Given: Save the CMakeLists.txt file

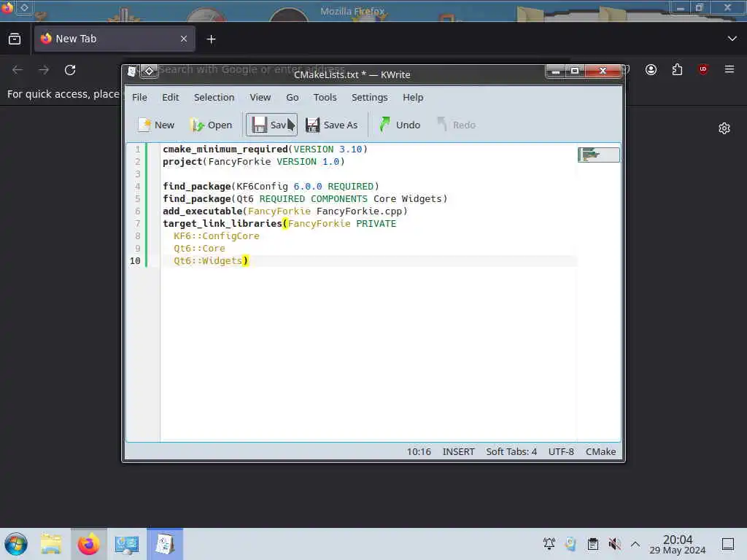Looking at the screenshot, I should (271, 125).
